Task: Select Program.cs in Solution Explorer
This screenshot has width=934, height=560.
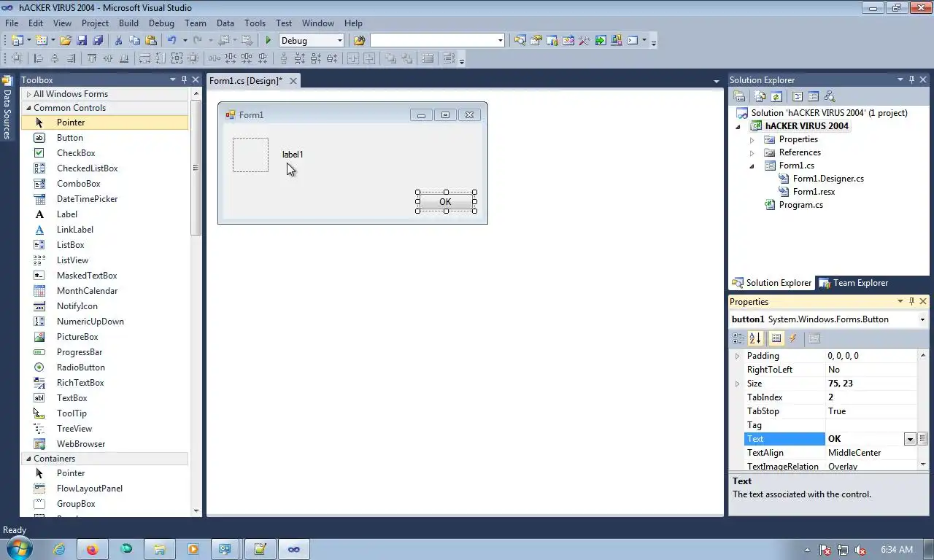Action: coord(800,205)
